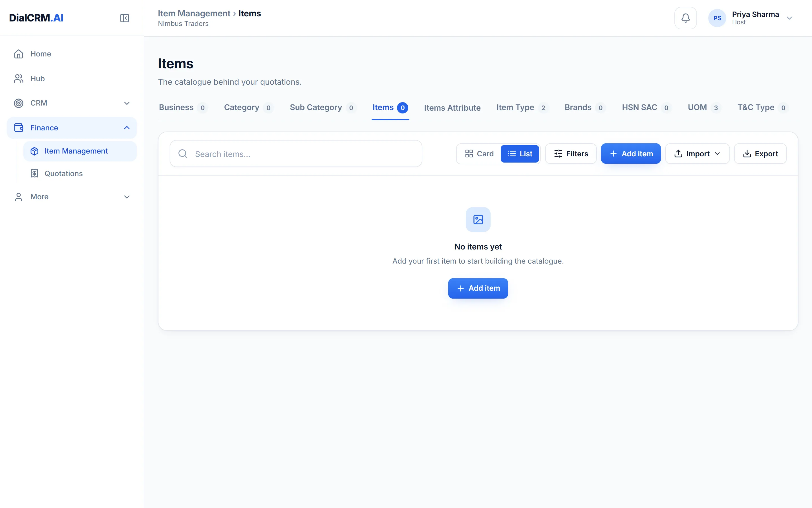Screen dimensions: 812x508
Task: Open Hub in sidebar
Action: pyautogui.click(x=71, y=78)
